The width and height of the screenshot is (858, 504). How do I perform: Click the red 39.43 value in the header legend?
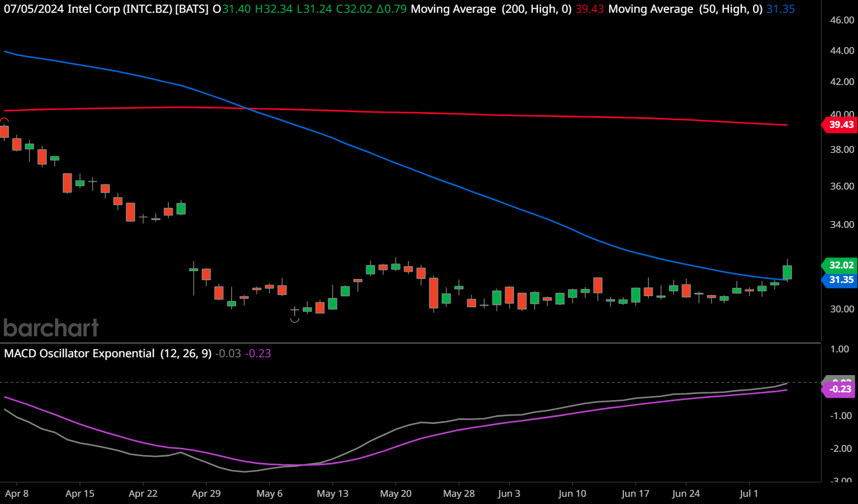tap(590, 9)
